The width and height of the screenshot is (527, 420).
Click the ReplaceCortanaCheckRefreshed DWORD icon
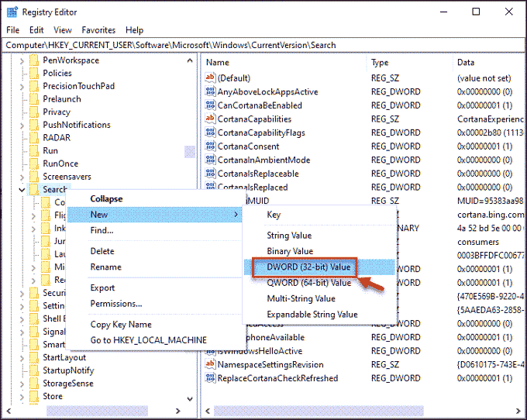(x=210, y=378)
